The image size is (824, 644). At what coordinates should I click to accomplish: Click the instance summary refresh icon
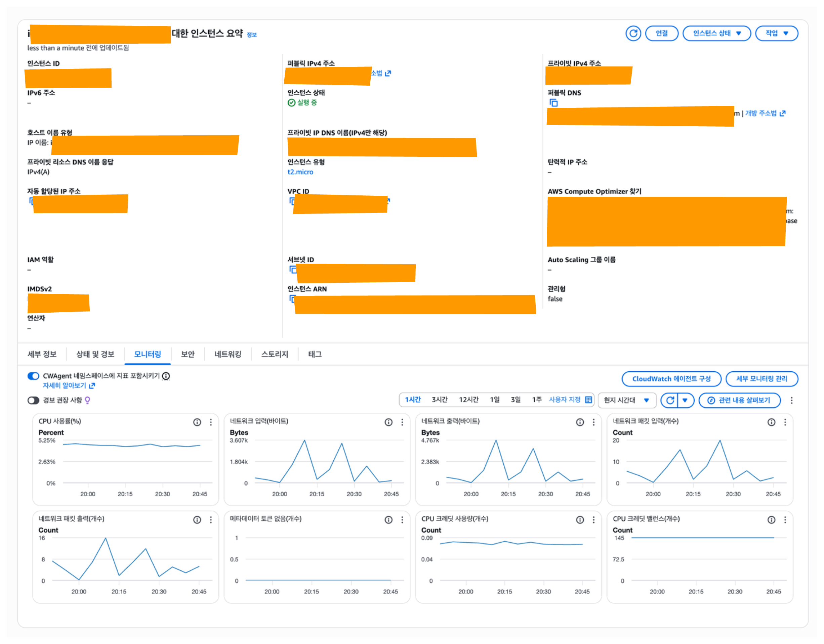633,33
